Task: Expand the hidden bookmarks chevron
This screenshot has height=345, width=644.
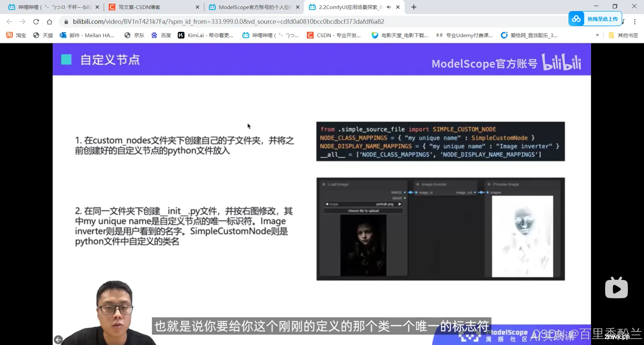Action: pos(597,35)
